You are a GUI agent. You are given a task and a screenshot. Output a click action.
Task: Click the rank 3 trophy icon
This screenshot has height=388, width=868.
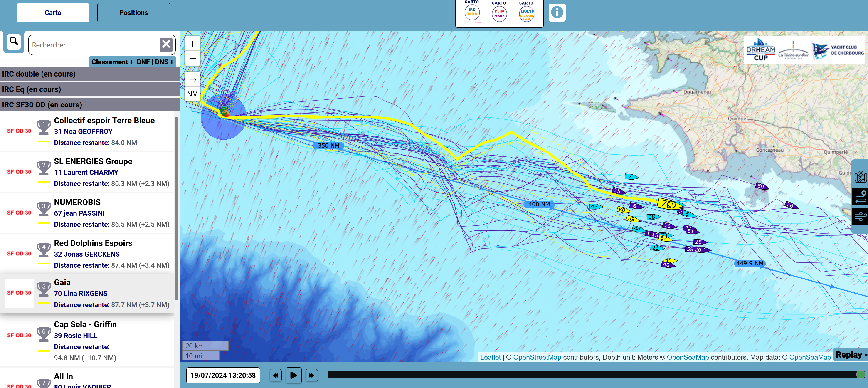[x=44, y=209]
